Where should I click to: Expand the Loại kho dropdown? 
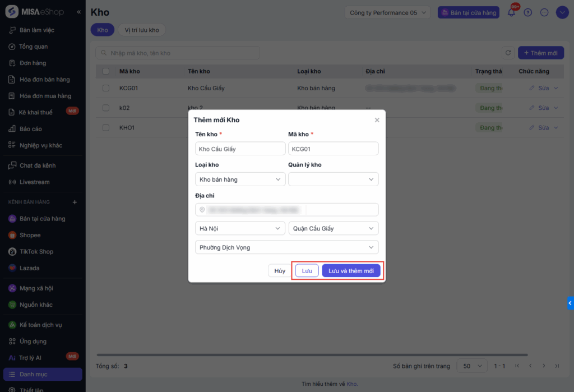(x=240, y=179)
